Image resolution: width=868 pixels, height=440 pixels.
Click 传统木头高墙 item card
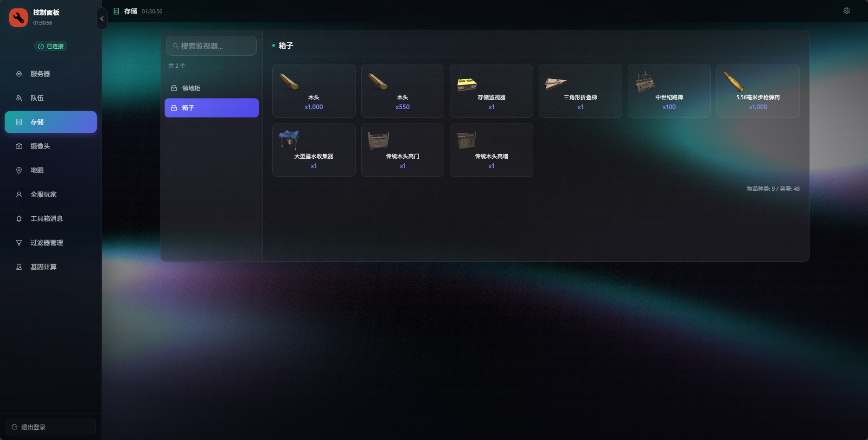click(x=491, y=150)
